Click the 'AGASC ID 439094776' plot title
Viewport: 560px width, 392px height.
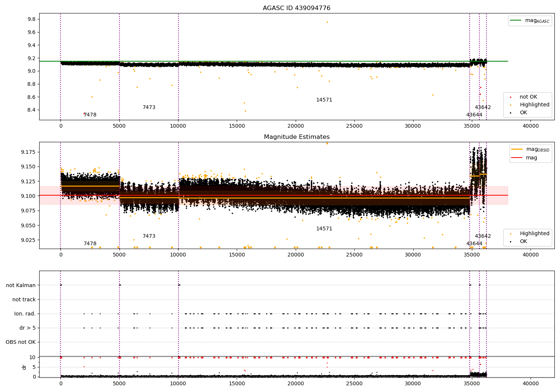(296, 8)
